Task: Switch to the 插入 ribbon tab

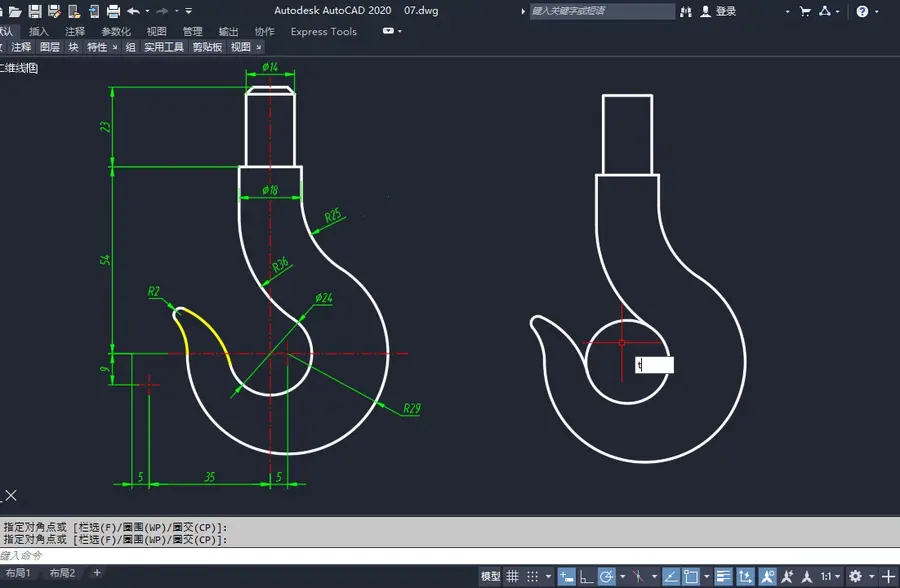Action: pos(39,32)
